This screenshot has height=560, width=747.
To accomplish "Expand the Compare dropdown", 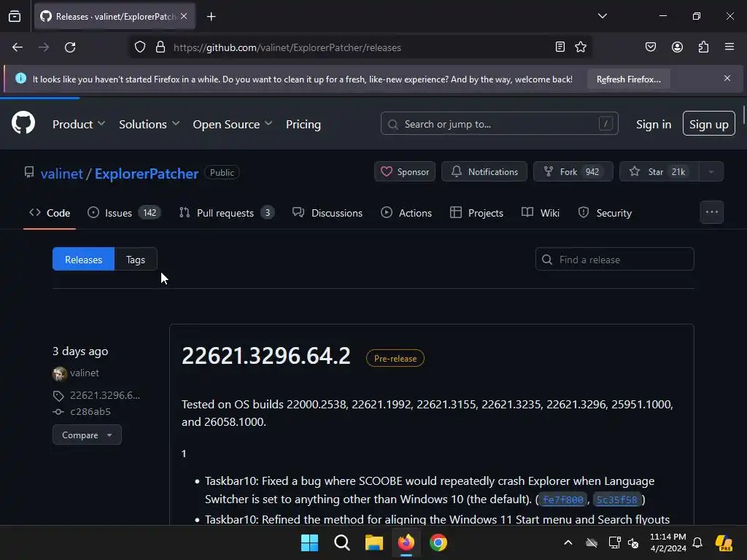I will 87,435.
